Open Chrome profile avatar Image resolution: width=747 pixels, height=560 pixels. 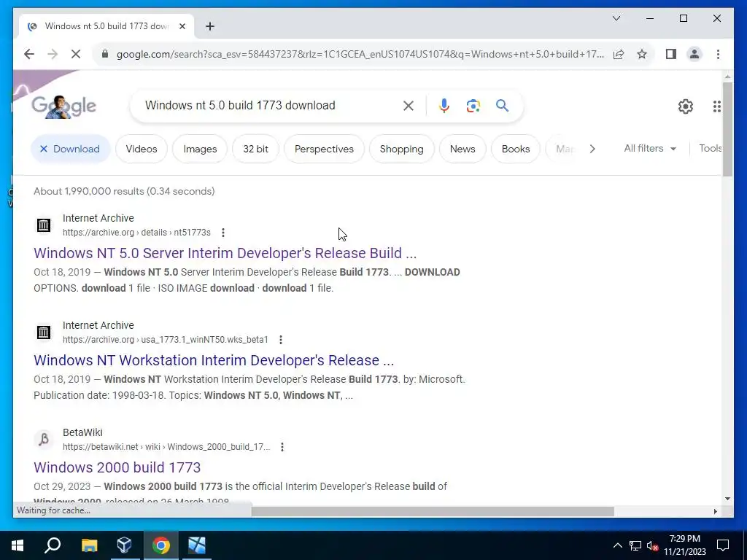(694, 54)
